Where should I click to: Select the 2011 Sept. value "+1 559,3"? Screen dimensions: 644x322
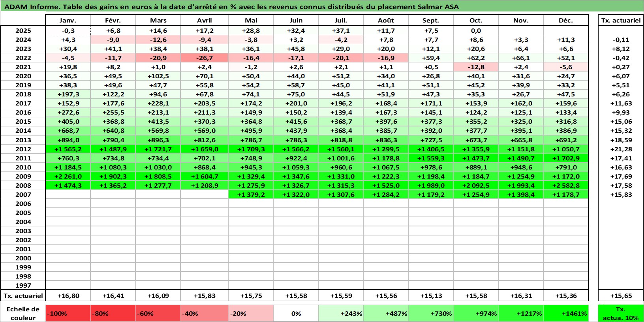click(x=431, y=158)
